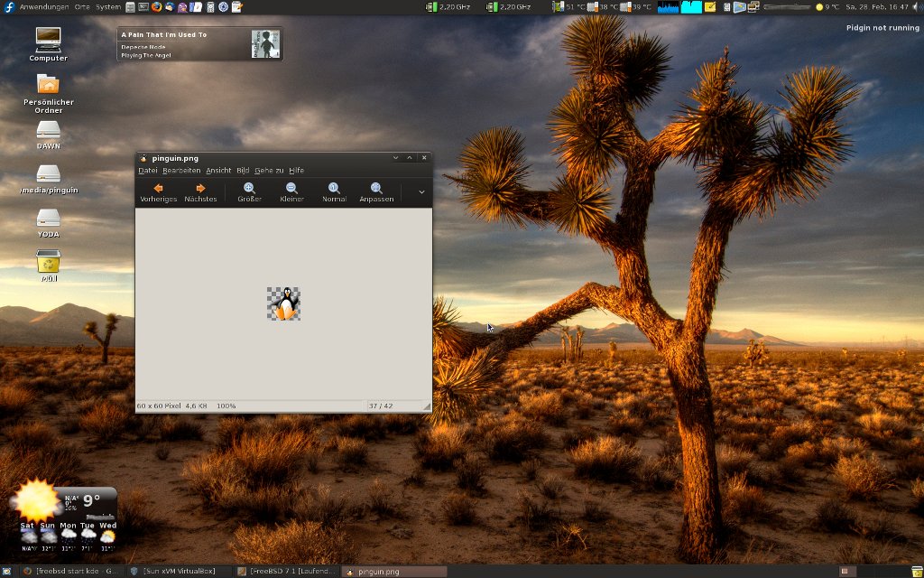Go to next image with Nächstes
Viewport: 924px width, 578px height.
(x=200, y=191)
